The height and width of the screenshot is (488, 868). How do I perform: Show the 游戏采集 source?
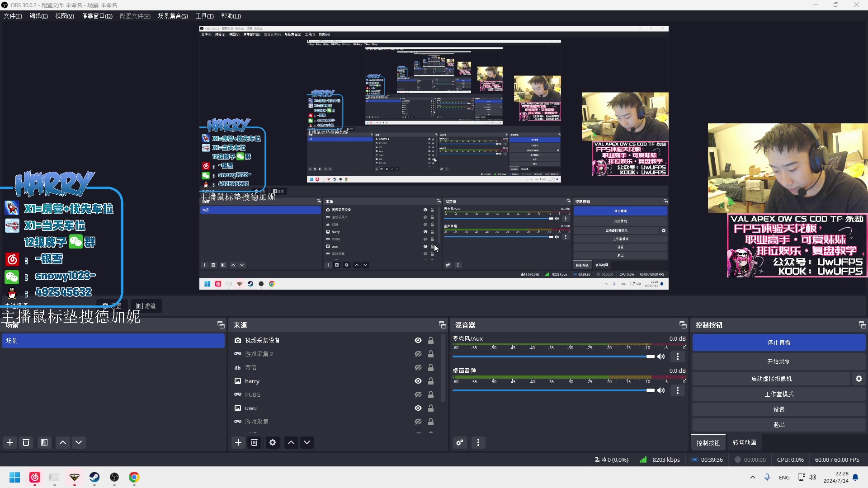click(418, 422)
